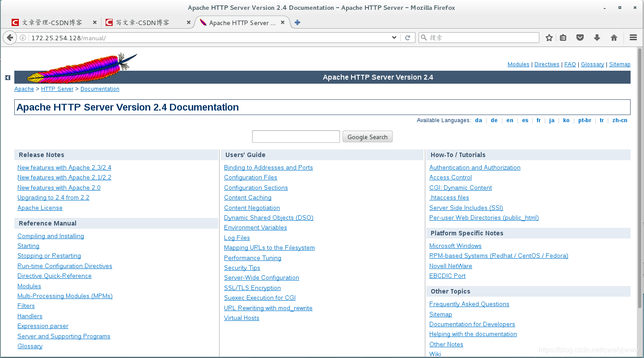Switch to the 文章管理-CSDN博客 tab
The width and height of the screenshot is (644, 358).
(x=55, y=22)
